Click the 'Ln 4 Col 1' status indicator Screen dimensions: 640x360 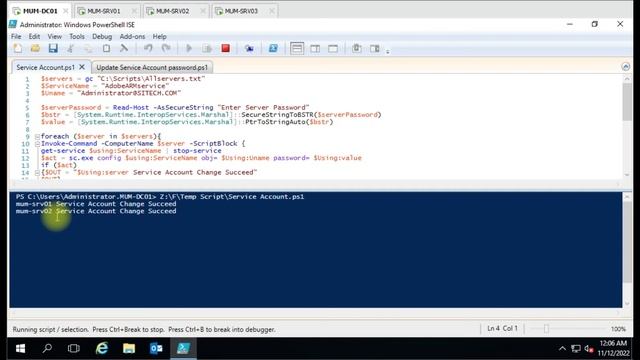pyautogui.click(x=502, y=329)
